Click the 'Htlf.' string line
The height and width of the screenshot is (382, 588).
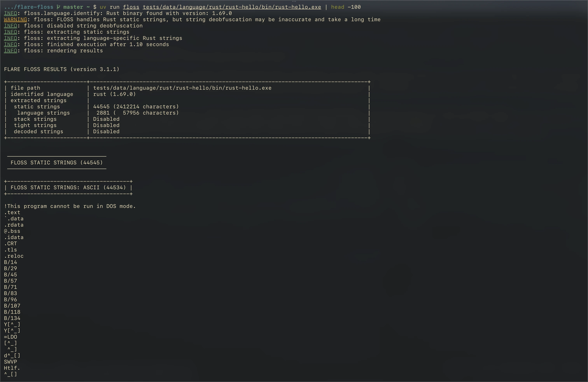(x=12, y=368)
